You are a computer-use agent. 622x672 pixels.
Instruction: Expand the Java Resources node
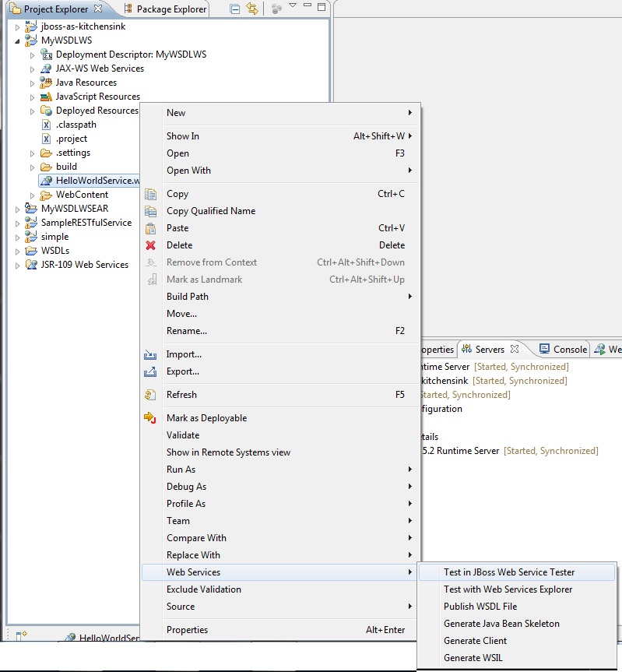(x=32, y=83)
